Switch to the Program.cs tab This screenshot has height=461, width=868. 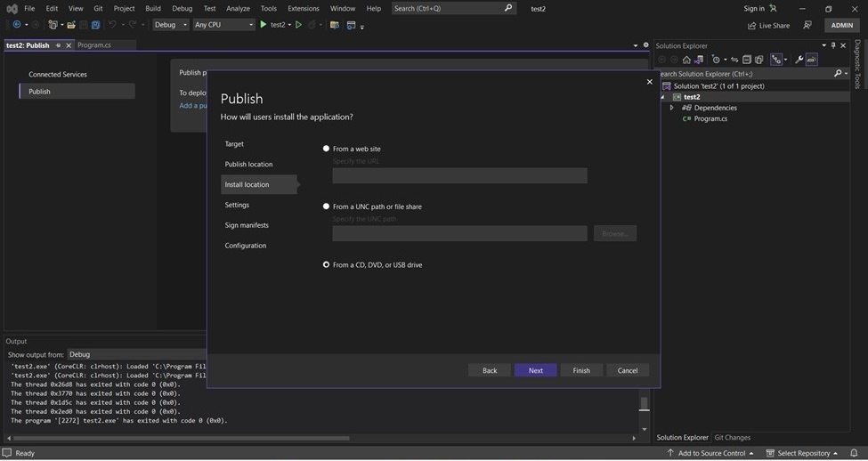(94, 45)
